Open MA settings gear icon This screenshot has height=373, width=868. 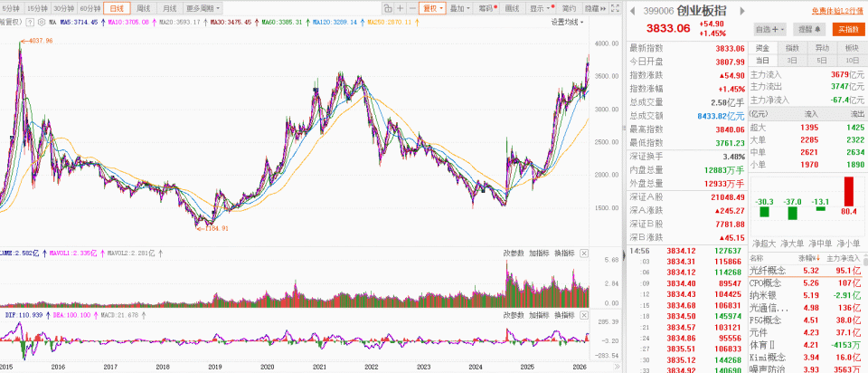coord(41,22)
